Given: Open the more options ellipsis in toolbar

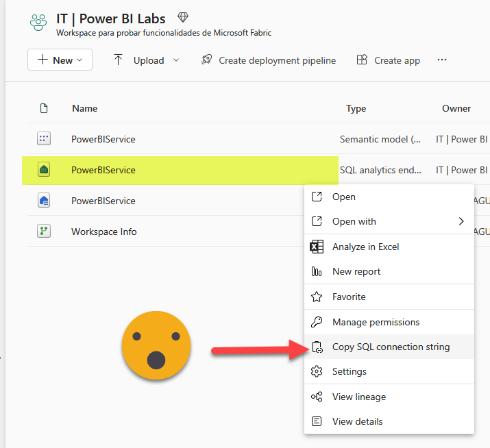Looking at the screenshot, I should [x=442, y=60].
